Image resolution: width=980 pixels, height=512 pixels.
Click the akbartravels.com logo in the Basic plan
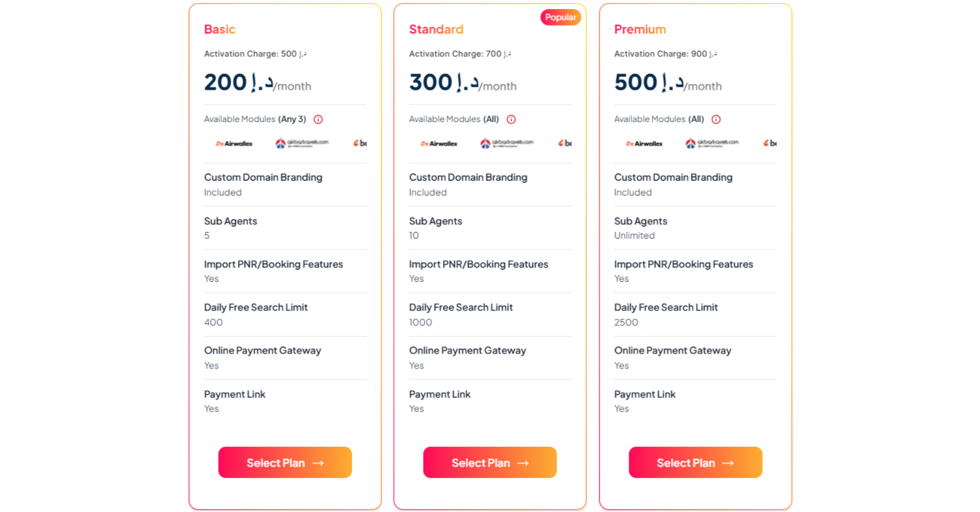(302, 144)
